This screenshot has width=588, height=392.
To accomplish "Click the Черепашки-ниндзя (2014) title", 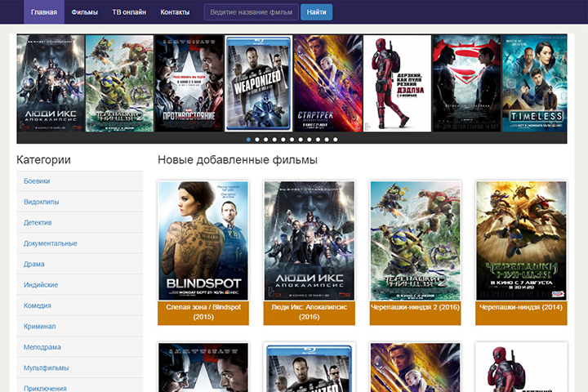I will (521, 307).
